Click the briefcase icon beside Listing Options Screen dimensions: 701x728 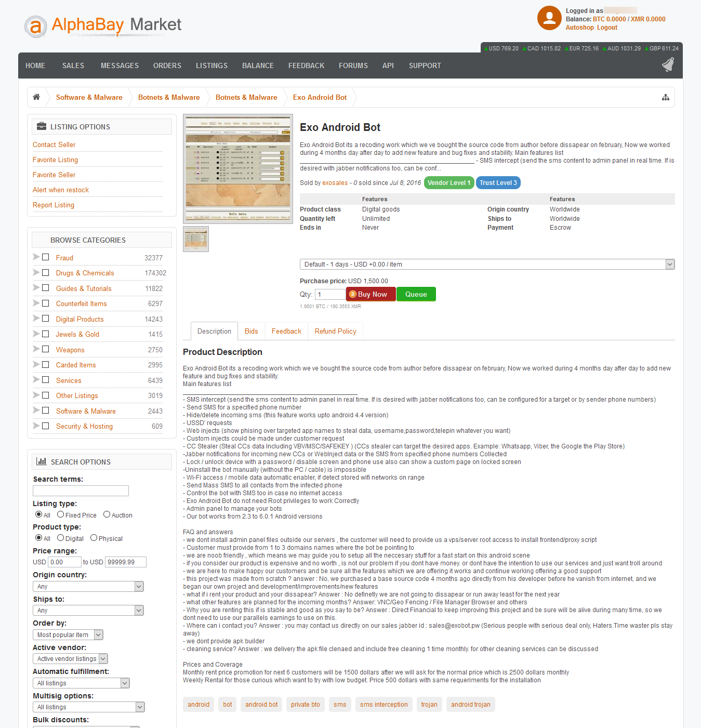(42, 126)
